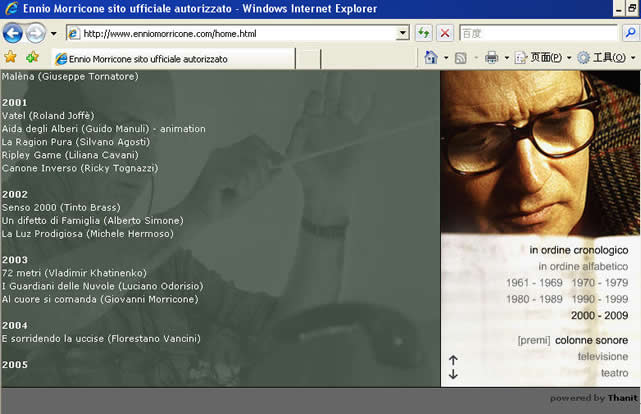
Task: Open a new blank tab
Action: pyautogui.click(x=308, y=59)
